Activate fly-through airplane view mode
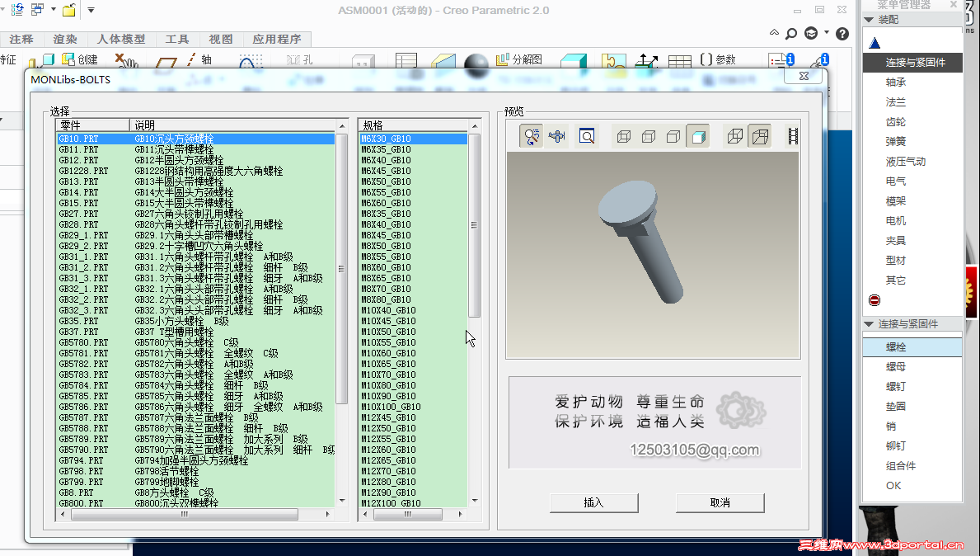The image size is (980, 556). [x=556, y=136]
